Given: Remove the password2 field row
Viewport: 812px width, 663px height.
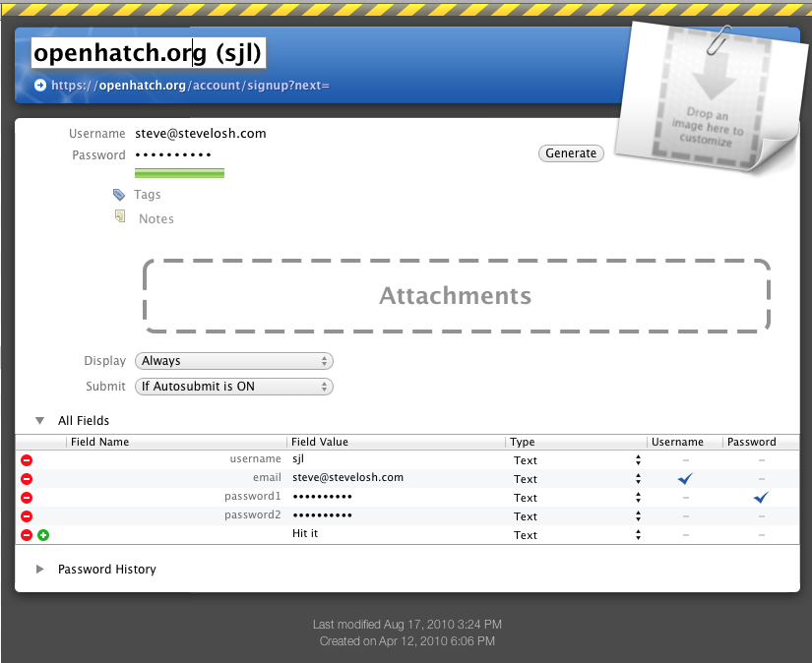Looking at the screenshot, I should (27, 516).
